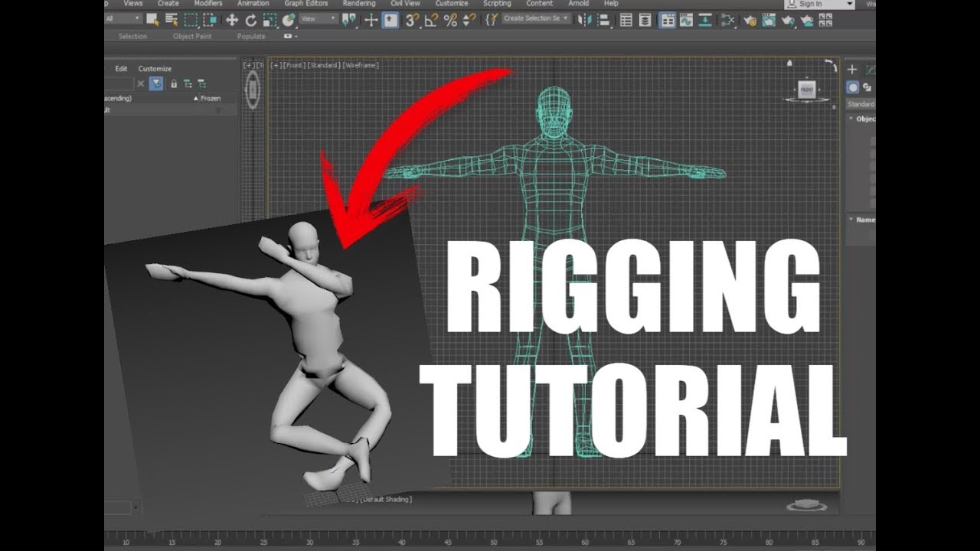Click the ViewCube FRONT face
This screenshot has height=551, width=980.
[x=806, y=90]
